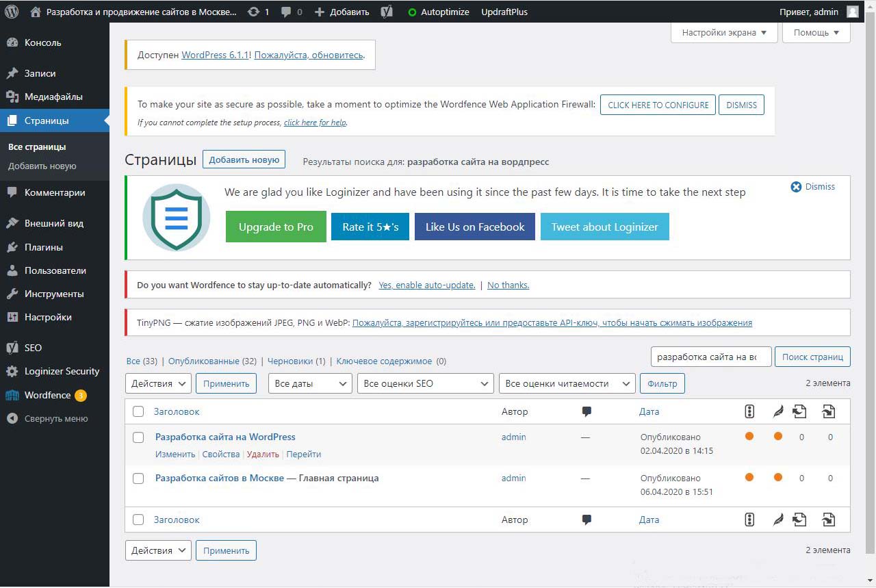The width and height of the screenshot is (876, 588).
Task: Click the Пожалуйста, обновитесь update link
Action: pos(309,55)
